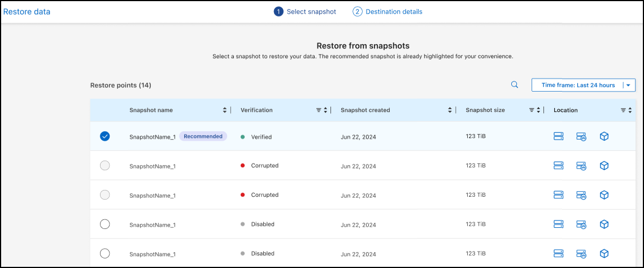Select the second Disabled snapshot radio button
This screenshot has height=268, width=644.
105,253
